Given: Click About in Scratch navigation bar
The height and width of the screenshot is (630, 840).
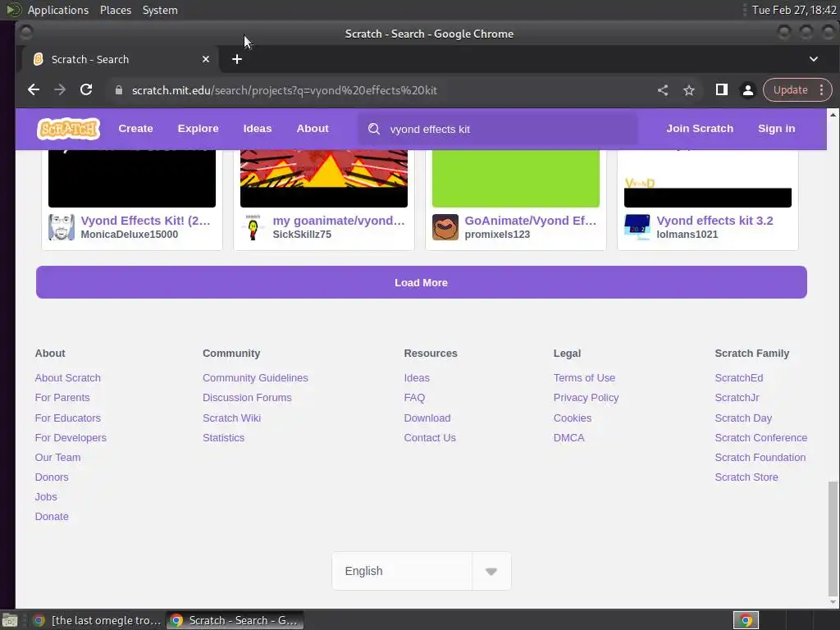Looking at the screenshot, I should click(x=313, y=129).
